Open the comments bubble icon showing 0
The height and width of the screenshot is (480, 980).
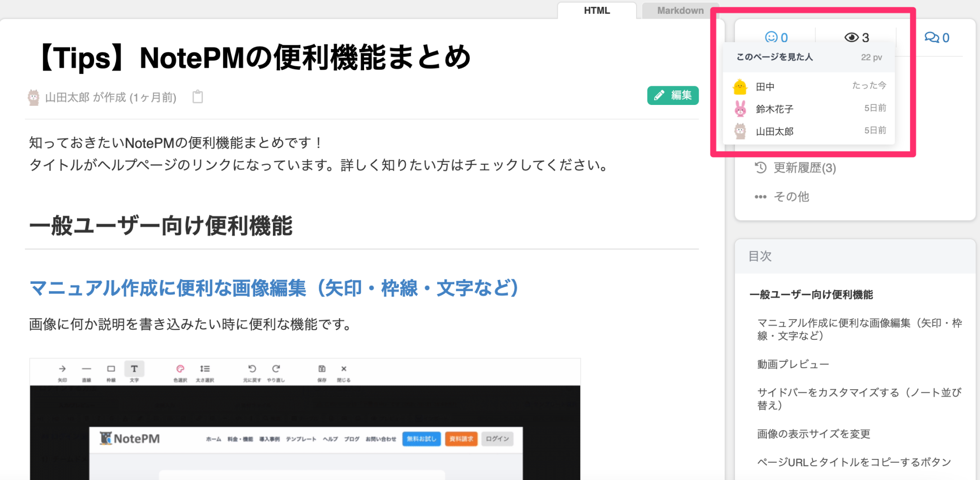936,37
